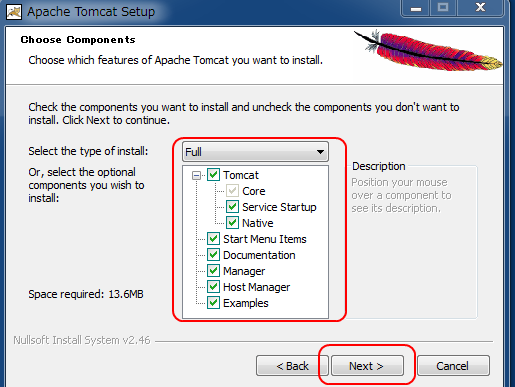Click the Cancel button
The width and height of the screenshot is (515, 387).
453,366
